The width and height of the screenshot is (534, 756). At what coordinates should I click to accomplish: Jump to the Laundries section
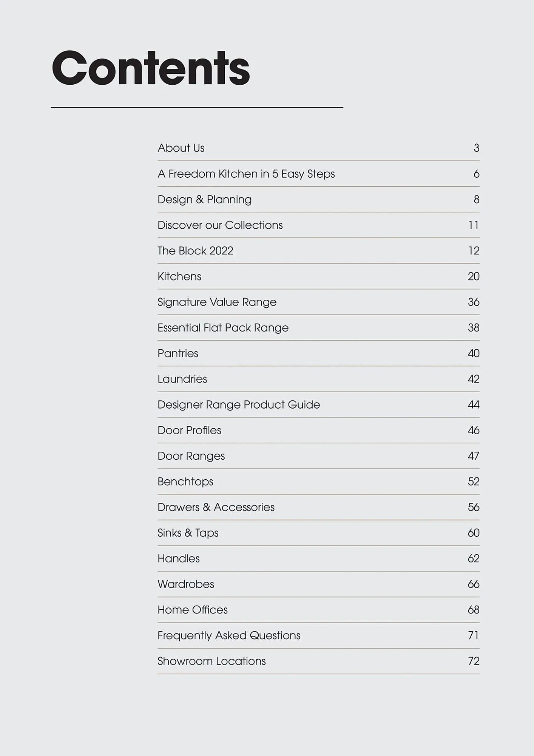click(182, 379)
